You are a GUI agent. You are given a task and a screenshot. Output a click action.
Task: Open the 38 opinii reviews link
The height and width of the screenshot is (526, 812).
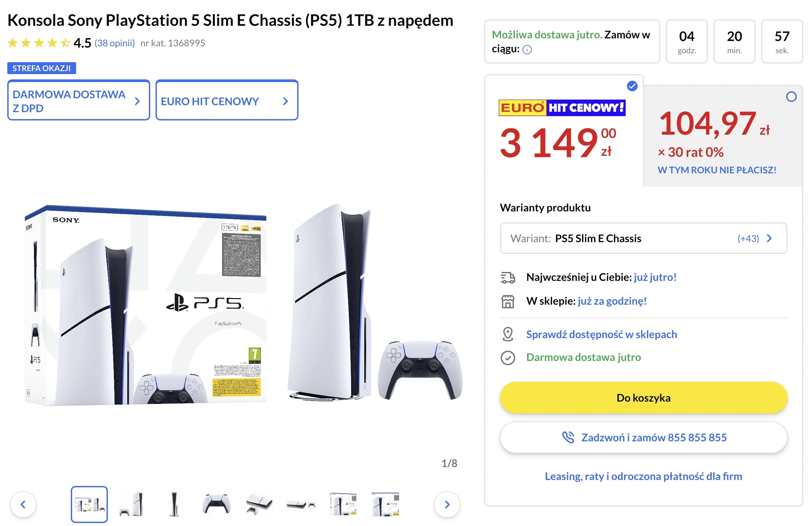point(114,43)
